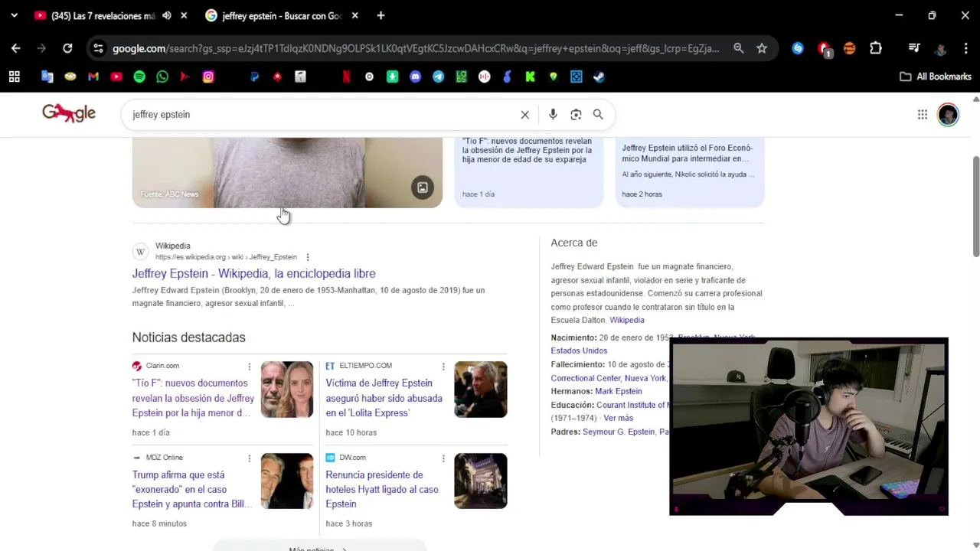
Task: Open the tab search dropdown arrow
Action: pyautogui.click(x=13, y=15)
